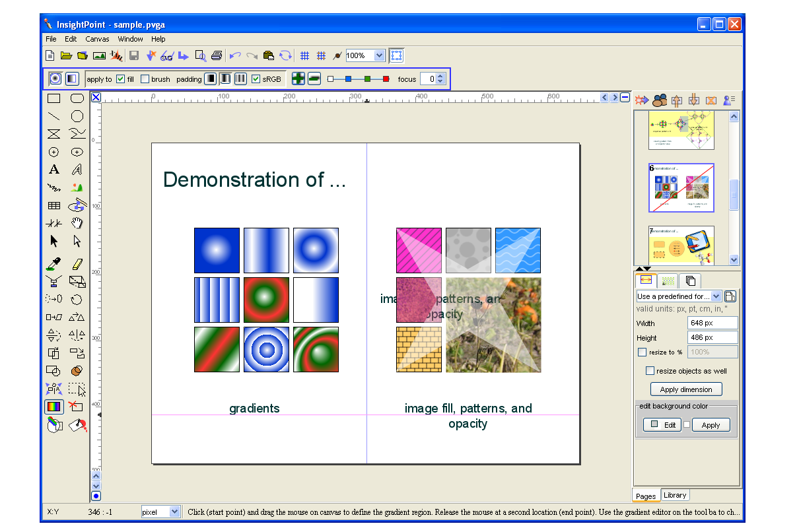Open the pixel units dropdown
Viewport: 799px width, 532px height.
coord(174,512)
